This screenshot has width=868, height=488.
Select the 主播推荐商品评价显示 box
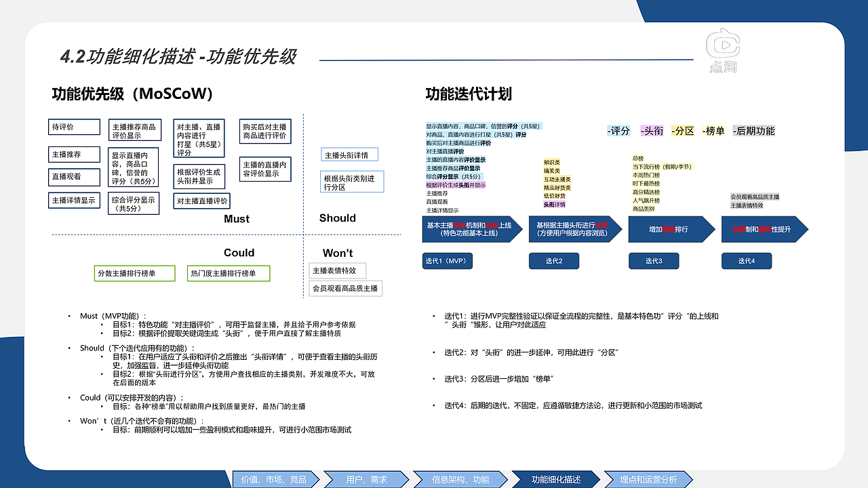pos(134,131)
